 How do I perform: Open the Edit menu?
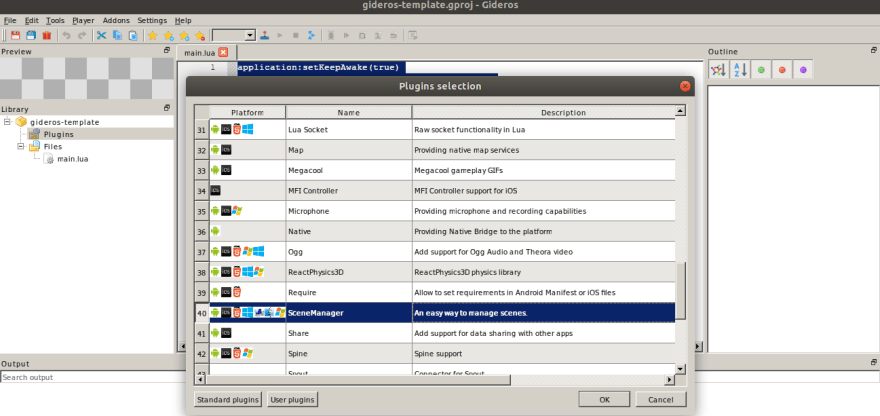point(31,20)
